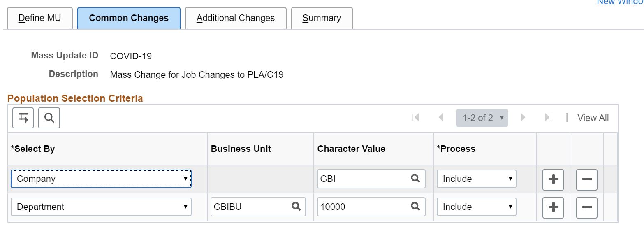This screenshot has height=235, width=644.
Task: Open lookup for 10000 character value
Action: (x=415, y=207)
